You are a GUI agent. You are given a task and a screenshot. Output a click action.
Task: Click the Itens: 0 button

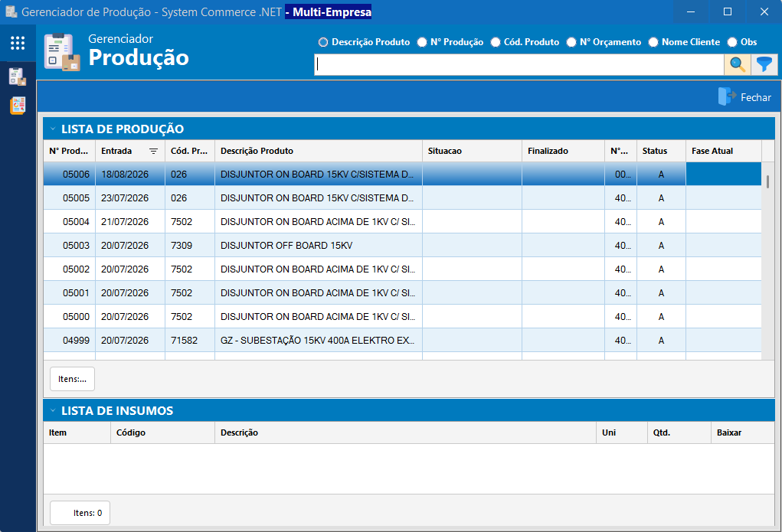80,513
